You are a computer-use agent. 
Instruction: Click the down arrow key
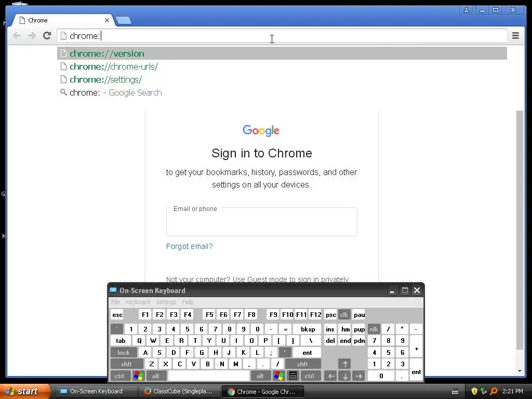tap(345, 376)
